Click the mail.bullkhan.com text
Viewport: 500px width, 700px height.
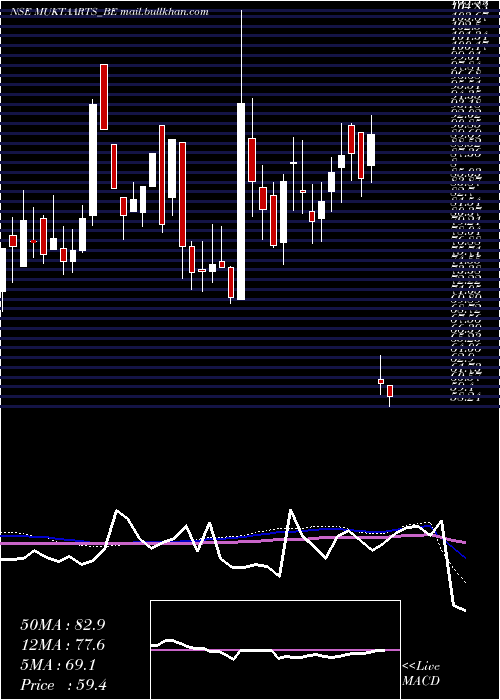point(164,12)
